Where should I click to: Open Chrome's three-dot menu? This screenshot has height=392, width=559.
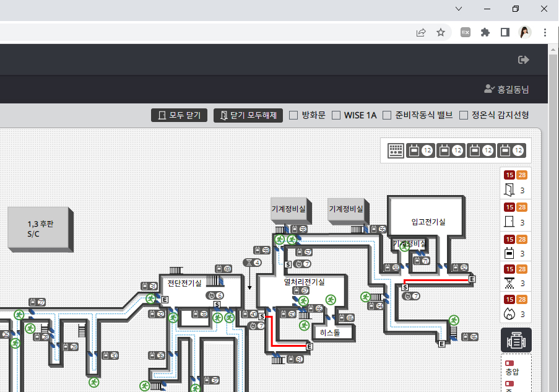click(545, 32)
